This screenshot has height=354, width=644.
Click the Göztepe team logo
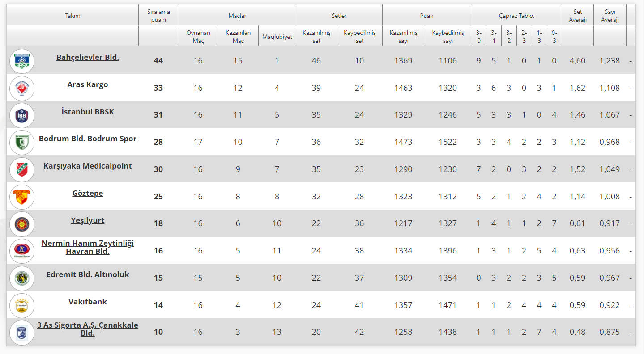tap(22, 197)
